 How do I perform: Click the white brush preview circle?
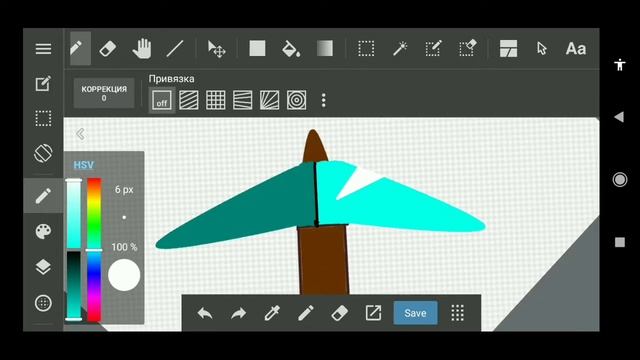[124, 275]
